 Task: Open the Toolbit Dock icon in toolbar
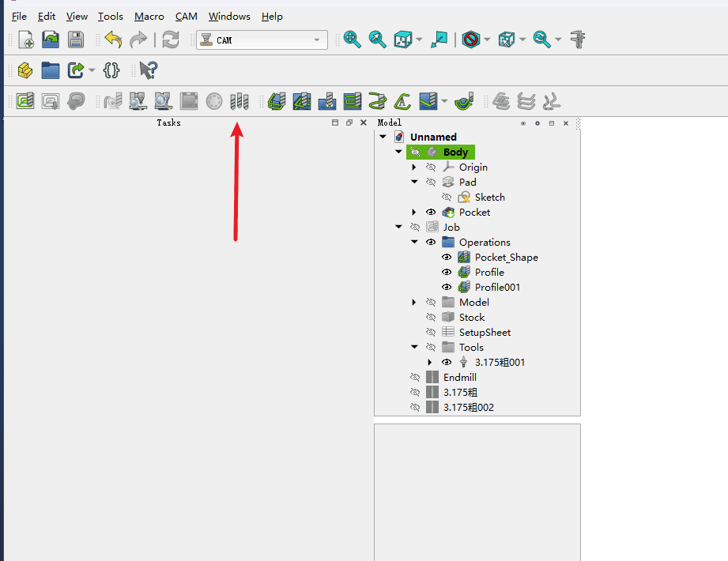pos(239,101)
